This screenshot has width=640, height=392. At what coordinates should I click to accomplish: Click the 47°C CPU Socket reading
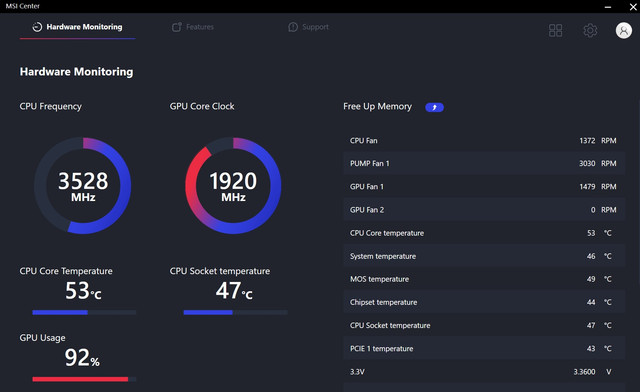[x=234, y=291]
